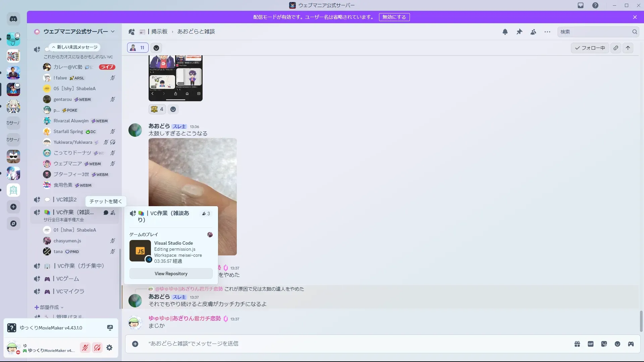The width and height of the screenshot is (644, 362).
Task: Click the gift icon in message bar
Action: tap(577, 344)
